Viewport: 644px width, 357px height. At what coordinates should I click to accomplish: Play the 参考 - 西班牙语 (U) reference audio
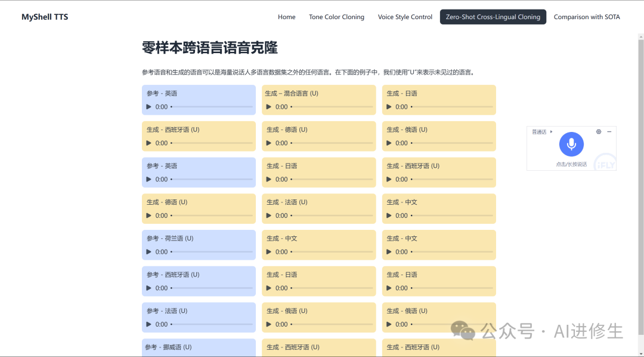tap(149, 288)
